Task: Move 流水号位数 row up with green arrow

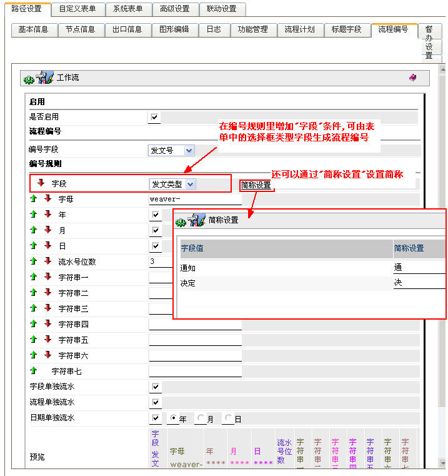Action: (33, 261)
